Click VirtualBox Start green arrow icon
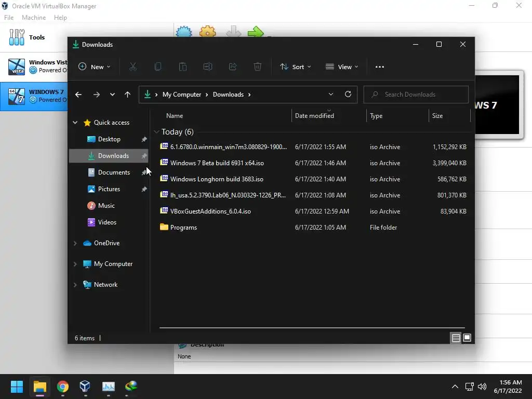532x399 pixels. (256, 32)
